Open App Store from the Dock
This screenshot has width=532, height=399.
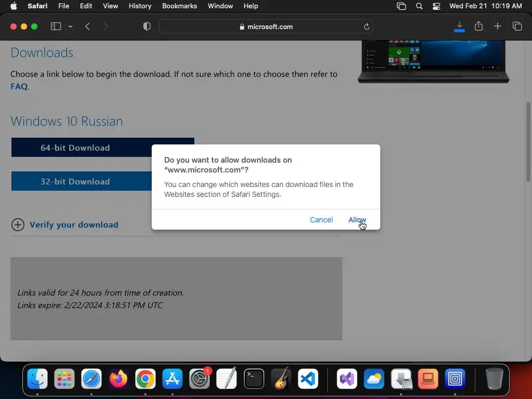(172, 379)
